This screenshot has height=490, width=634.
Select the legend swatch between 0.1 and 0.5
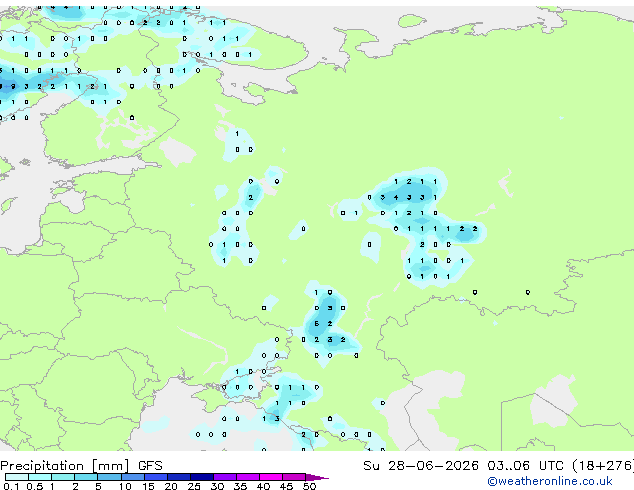coord(17,477)
